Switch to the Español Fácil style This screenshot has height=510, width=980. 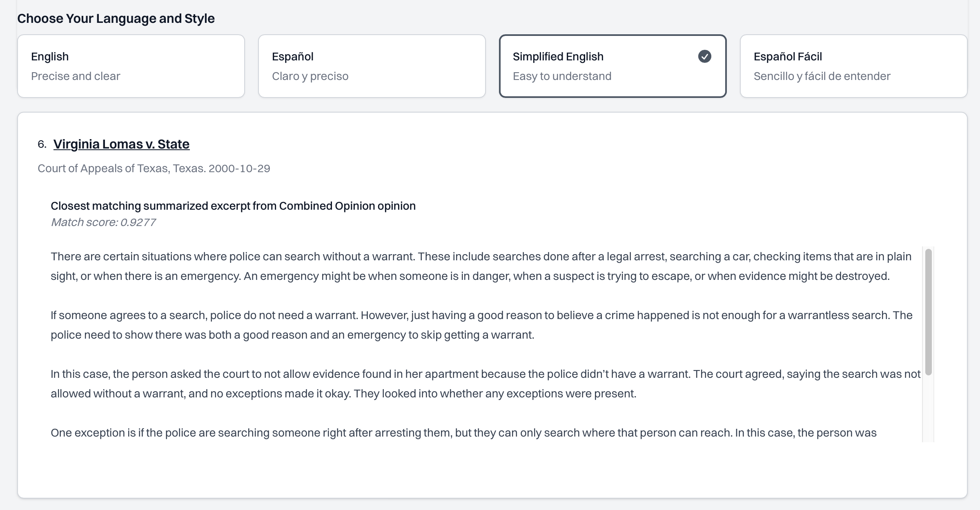[853, 66]
